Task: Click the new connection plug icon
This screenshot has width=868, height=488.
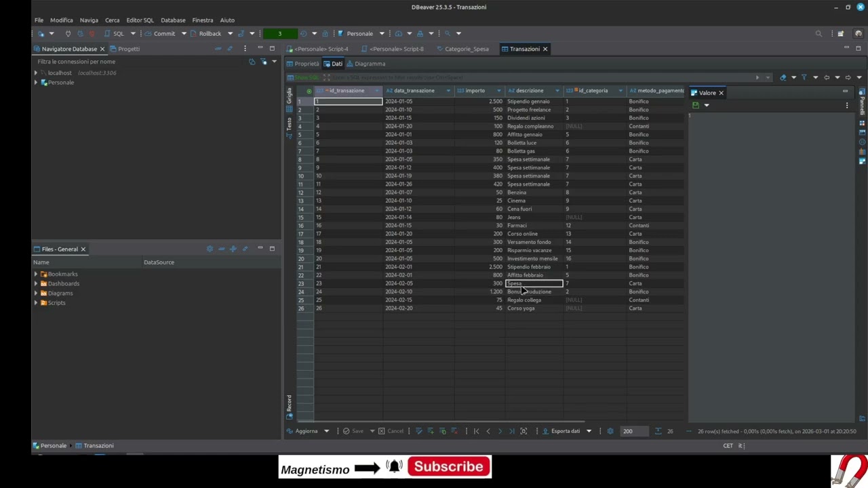Action: point(41,33)
